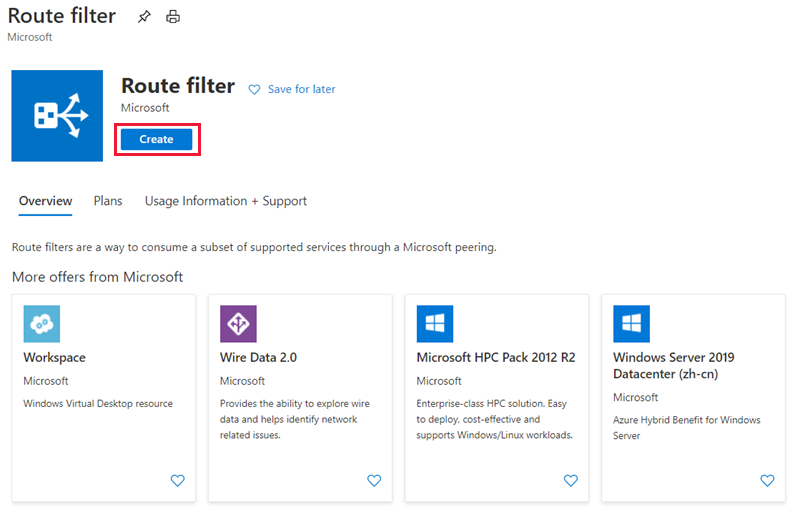Click the Wire Data network issues description

pyautogui.click(x=295, y=419)
